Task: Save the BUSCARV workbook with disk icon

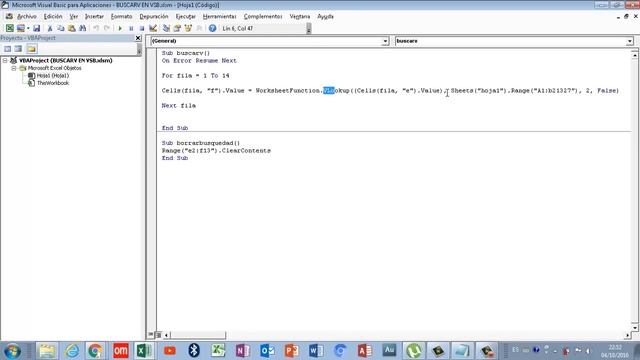Action: tap(36, 28)
